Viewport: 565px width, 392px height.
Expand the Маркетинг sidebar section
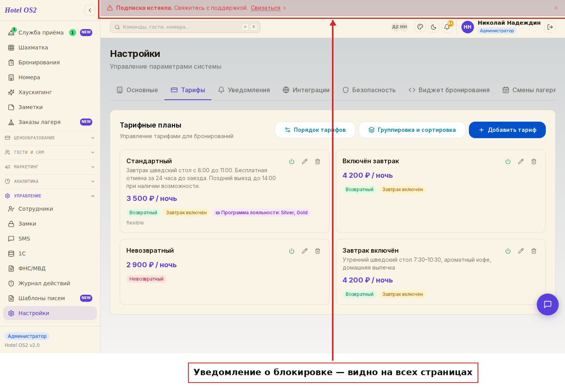coord(50,167)
